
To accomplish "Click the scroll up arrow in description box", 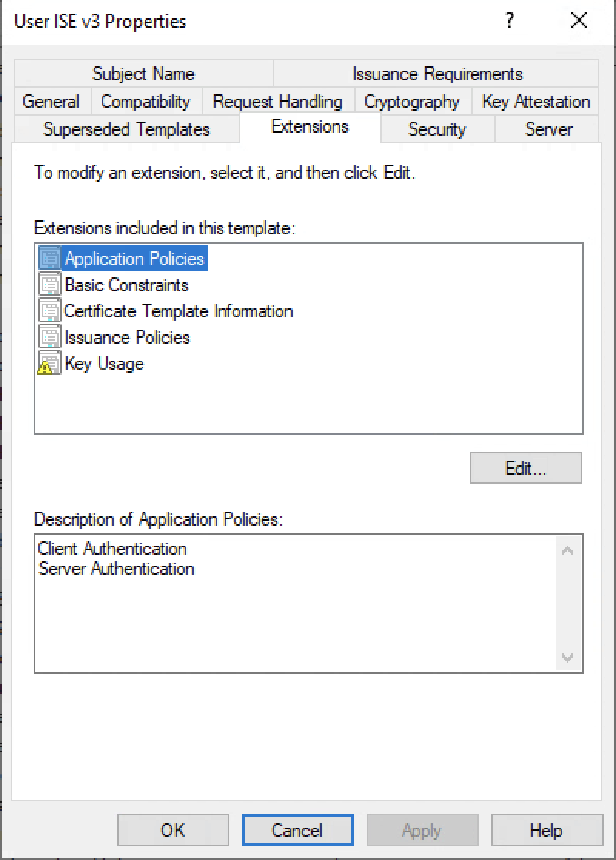I will coord(567,549).
